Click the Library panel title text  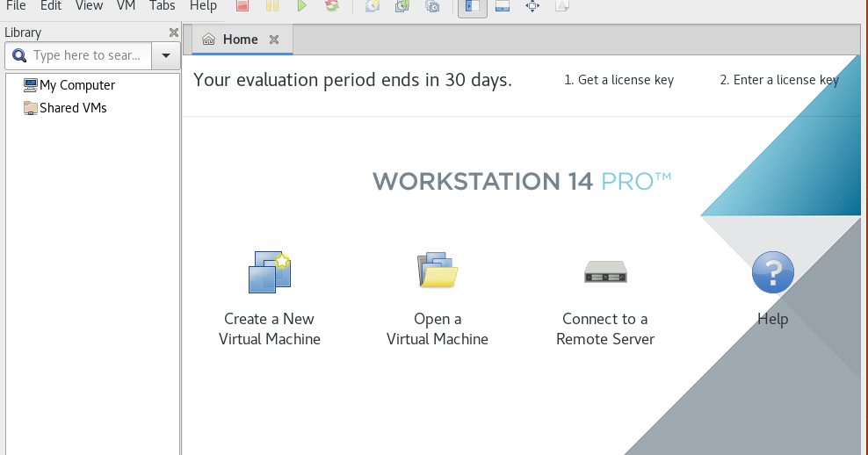pos(23,32)
